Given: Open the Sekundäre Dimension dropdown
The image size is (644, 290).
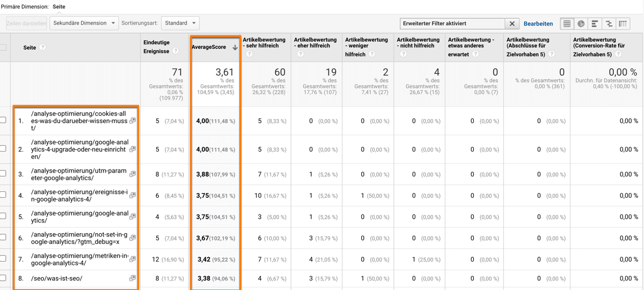Looking at the screenshot, I should [x=84, y=24].
